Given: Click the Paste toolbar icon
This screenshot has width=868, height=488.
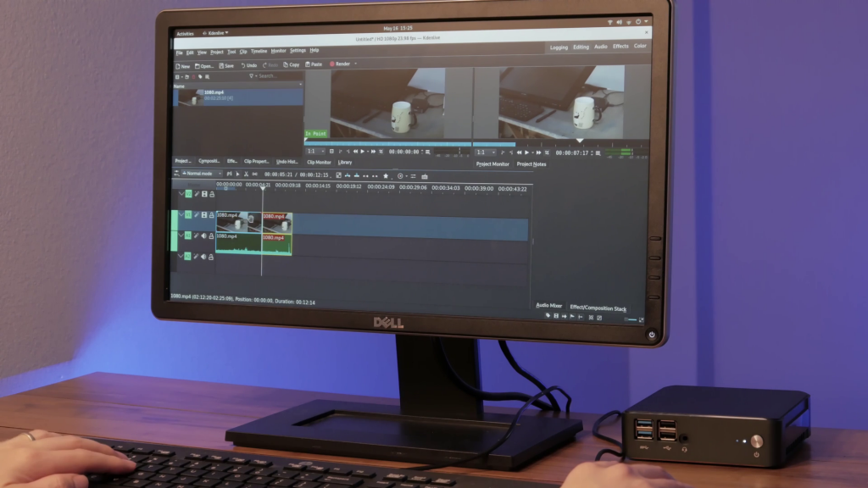Looking at the screenshot, I should [x=313, y=64].
